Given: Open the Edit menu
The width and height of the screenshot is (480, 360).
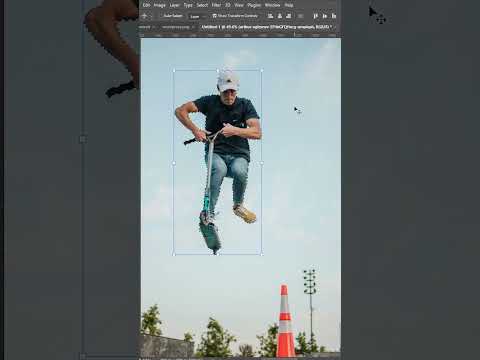Looking at the screenshot, I should coord(146,5).
